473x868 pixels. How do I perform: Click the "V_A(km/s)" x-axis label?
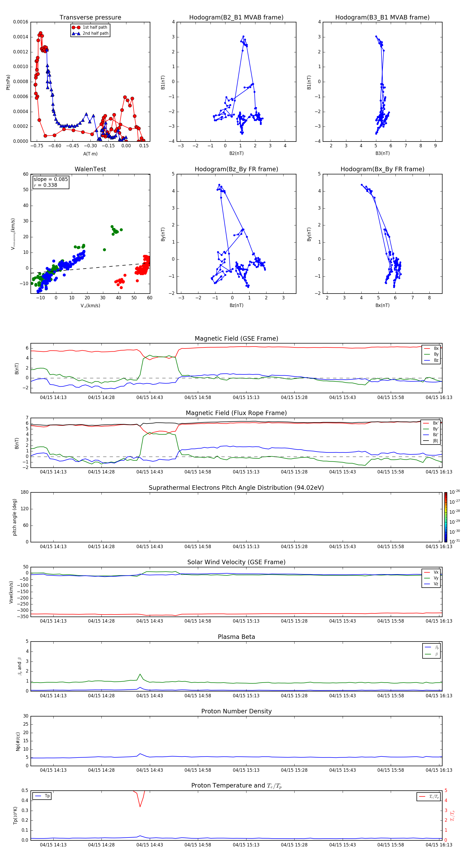[90, 306]
